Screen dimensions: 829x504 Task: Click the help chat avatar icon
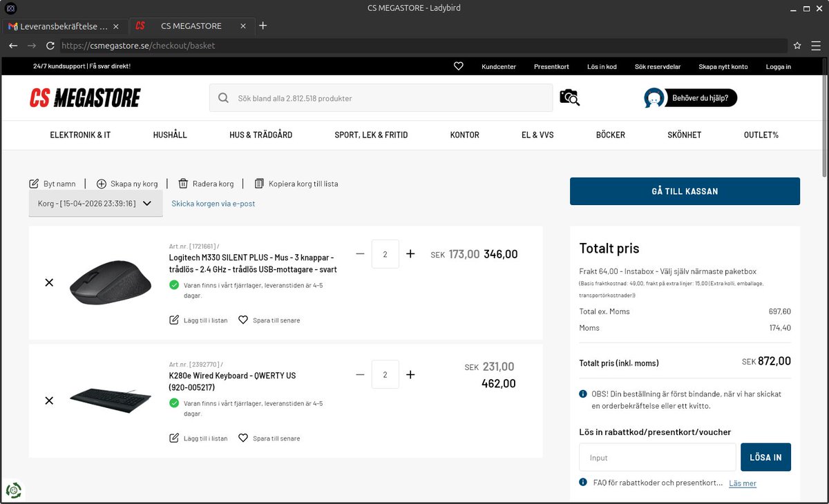click(x=654, y=98)
